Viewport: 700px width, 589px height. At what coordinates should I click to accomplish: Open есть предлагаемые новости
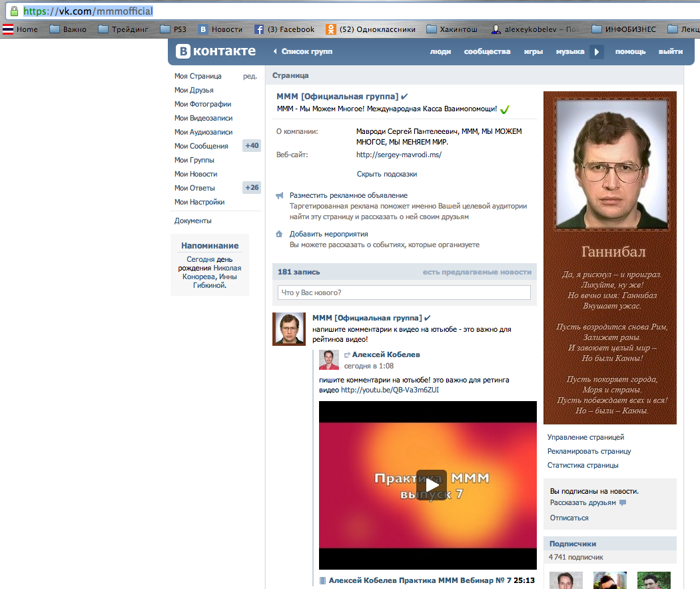478,272
